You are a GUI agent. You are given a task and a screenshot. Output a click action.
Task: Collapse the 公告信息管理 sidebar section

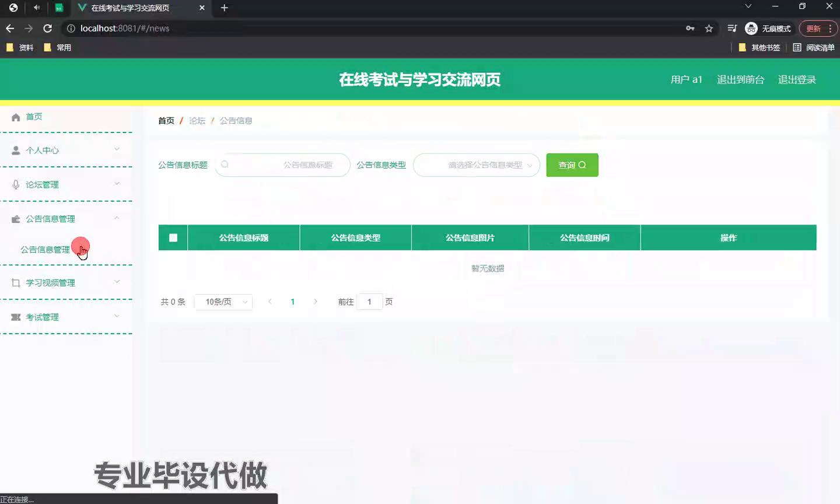[65, 219]
